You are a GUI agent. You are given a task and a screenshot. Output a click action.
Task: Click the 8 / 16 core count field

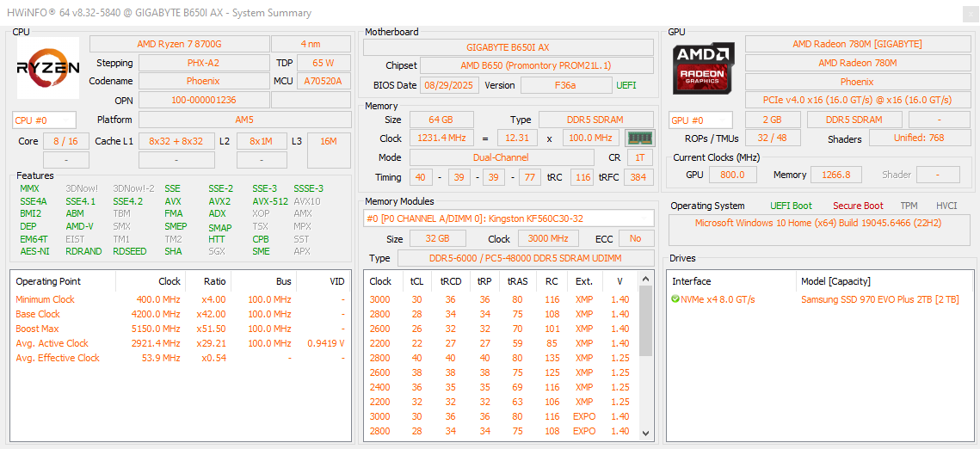65,141
